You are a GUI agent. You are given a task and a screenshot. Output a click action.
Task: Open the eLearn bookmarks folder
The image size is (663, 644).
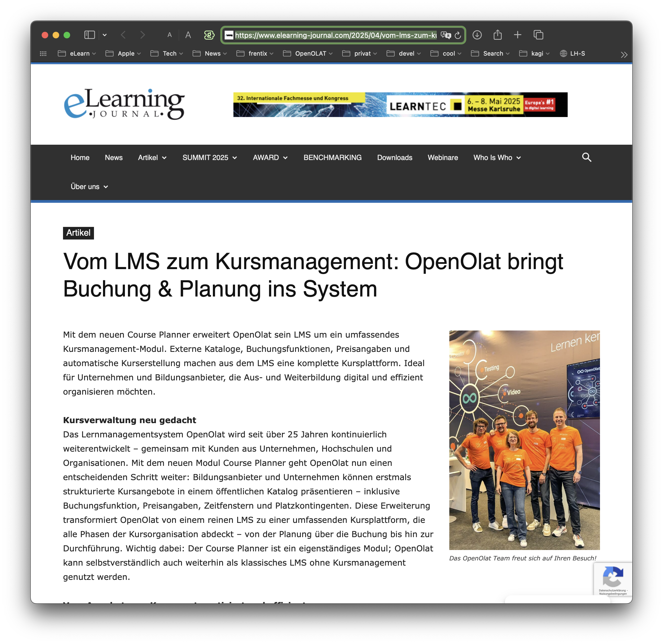pos(77,53)
